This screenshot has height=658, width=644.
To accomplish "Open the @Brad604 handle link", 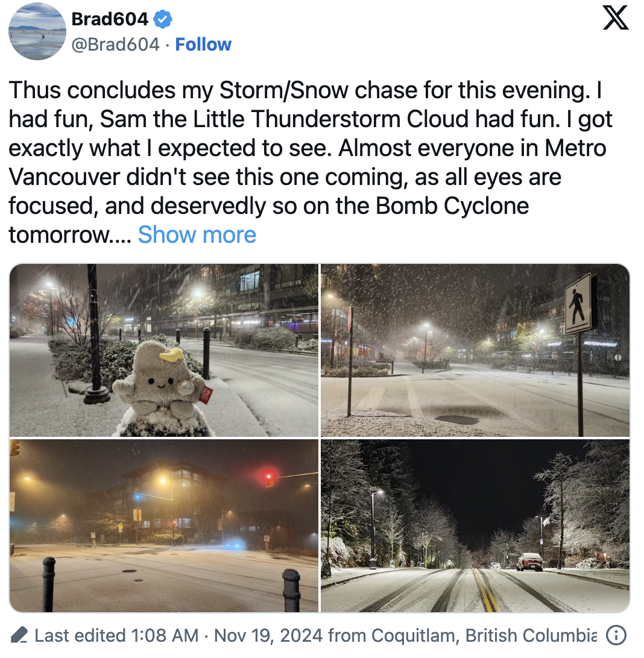I will click(115, 45).
